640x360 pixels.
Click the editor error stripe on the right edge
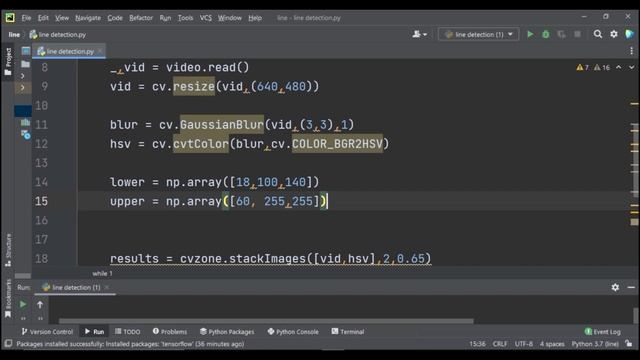coord(634,163)
